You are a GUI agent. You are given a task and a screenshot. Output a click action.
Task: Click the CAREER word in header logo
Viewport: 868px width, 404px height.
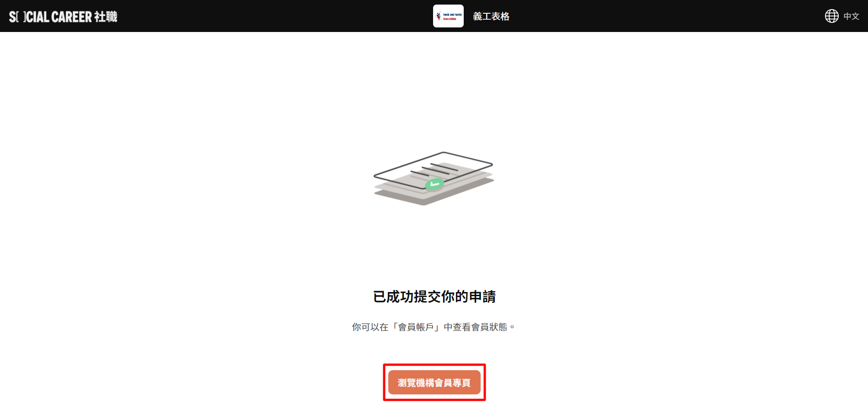[x=71, y=17]
